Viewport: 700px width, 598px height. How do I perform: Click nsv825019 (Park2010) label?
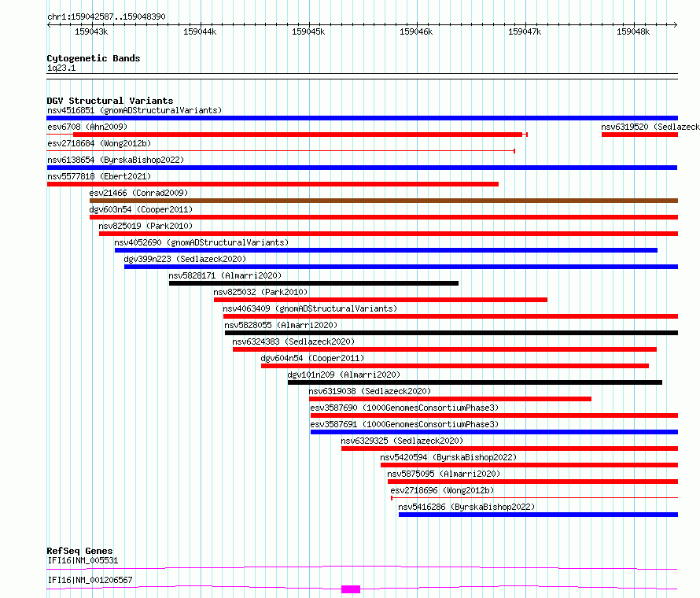[146, 226]
